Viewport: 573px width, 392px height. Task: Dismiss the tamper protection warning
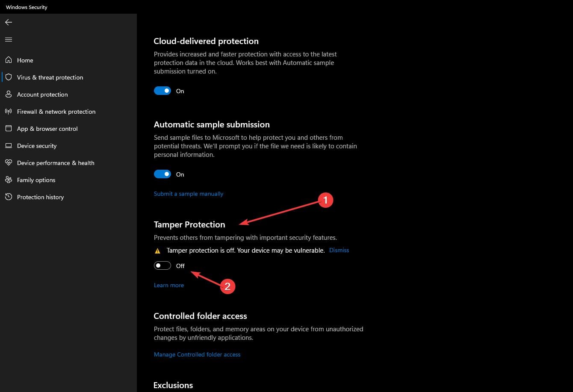pyautogui.click(x=339, y=251)
